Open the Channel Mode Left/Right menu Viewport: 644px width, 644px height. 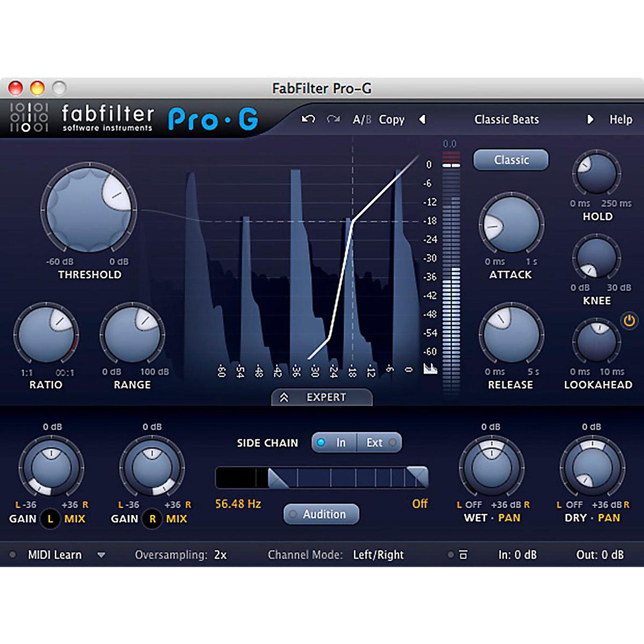[378, 555]
